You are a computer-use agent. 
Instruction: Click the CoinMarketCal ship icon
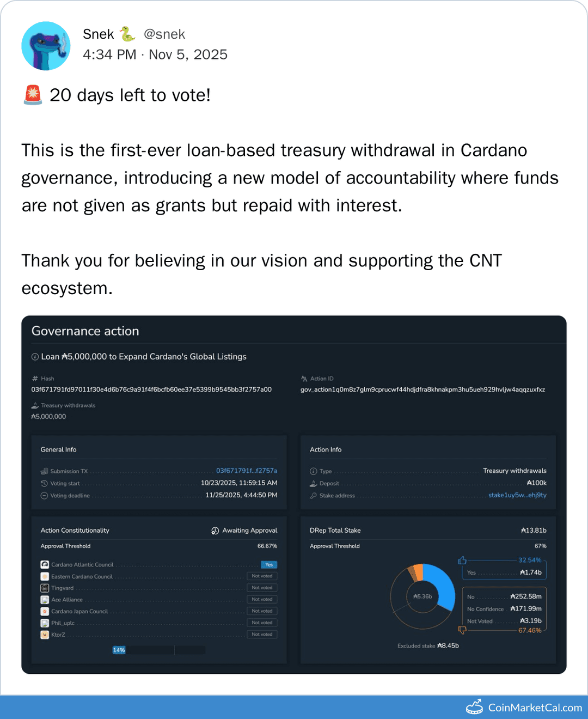click(475, 706)
